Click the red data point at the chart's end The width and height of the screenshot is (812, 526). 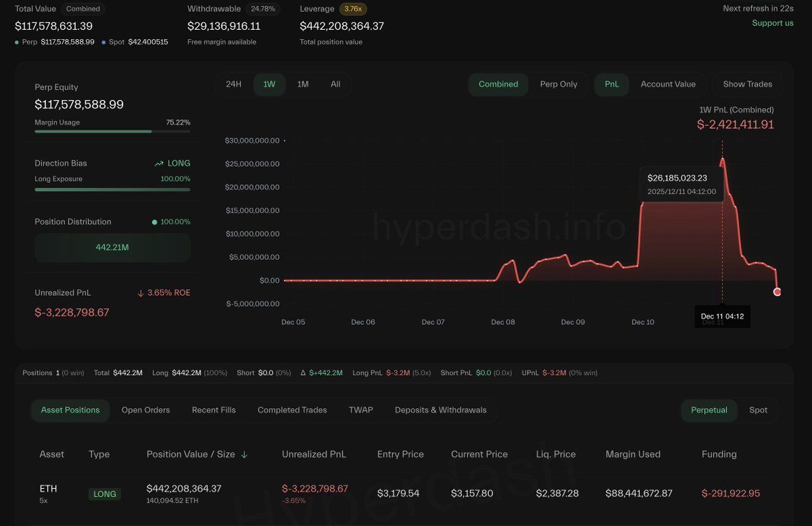coord(777,292)
